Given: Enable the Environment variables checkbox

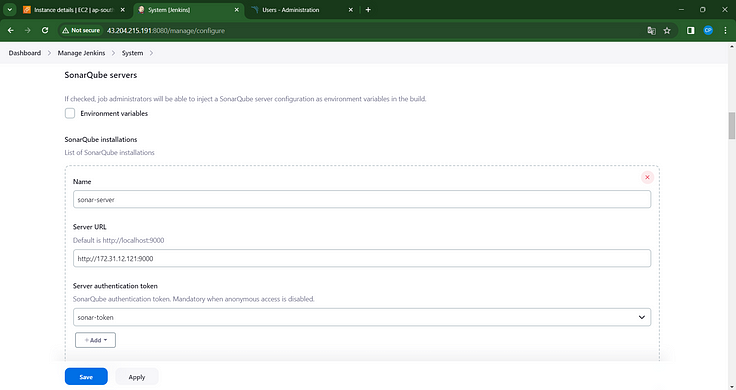Looking at the screenshot, I should click(70, 113).
